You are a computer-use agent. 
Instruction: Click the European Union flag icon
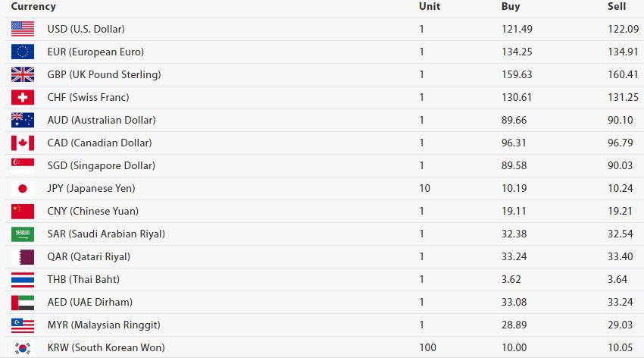pyautogui.click(x=23, y=52)
